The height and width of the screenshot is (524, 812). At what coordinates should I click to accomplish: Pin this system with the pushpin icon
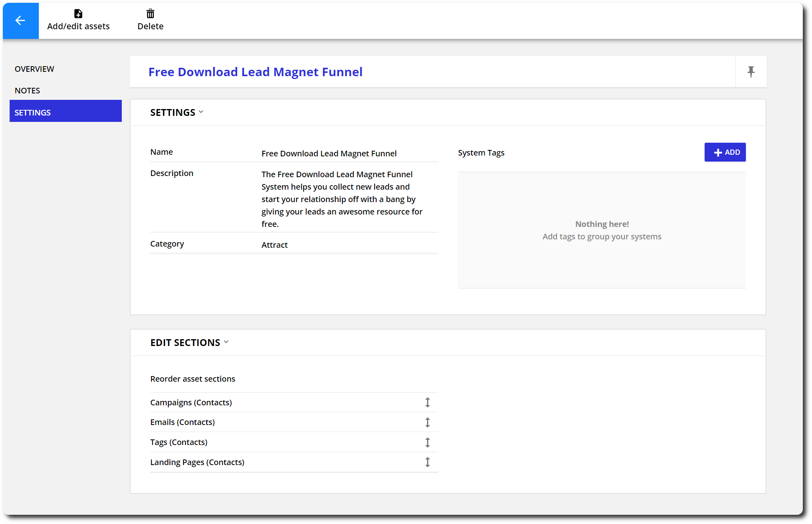click(751, 72)
